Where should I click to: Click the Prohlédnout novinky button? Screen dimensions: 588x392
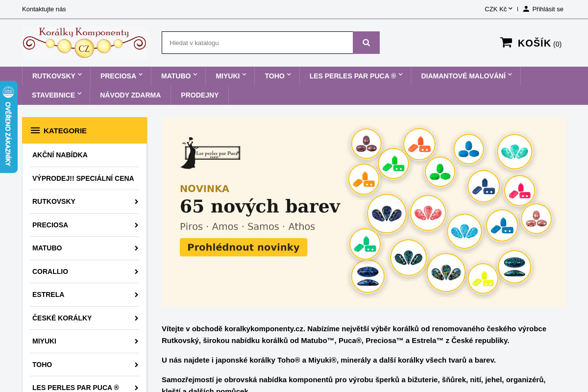[x=244, y=247]
